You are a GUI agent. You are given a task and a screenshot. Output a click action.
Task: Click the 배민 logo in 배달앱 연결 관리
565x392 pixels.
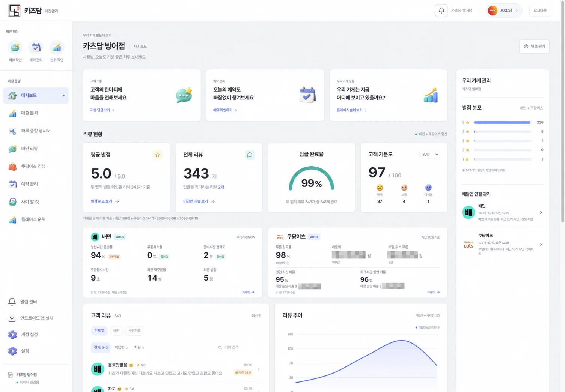468,212
